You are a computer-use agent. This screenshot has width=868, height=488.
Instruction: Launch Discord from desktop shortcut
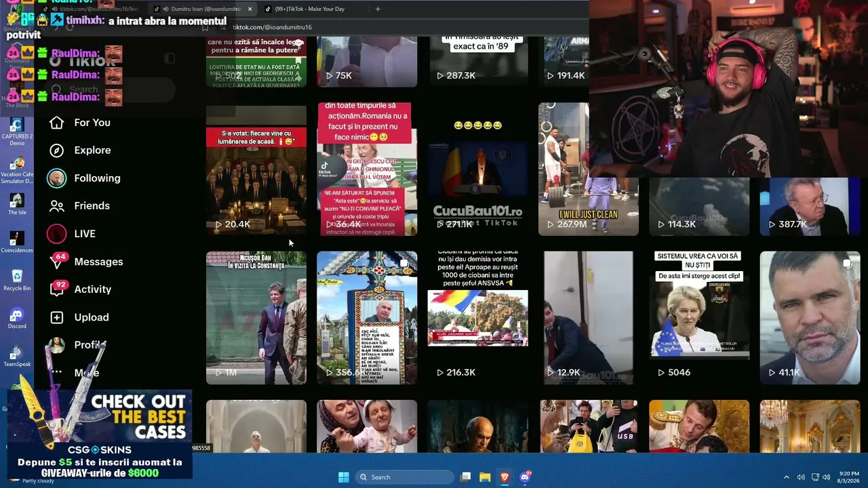tap(17, 318)
